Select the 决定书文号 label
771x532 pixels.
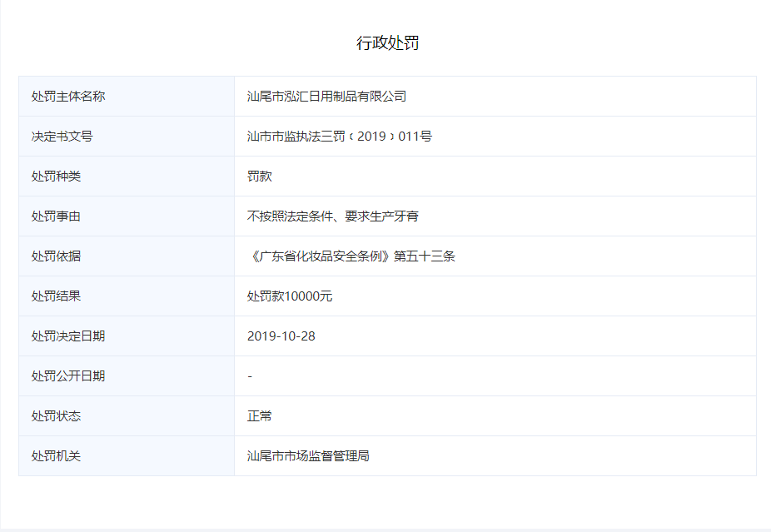coord(62,137)
